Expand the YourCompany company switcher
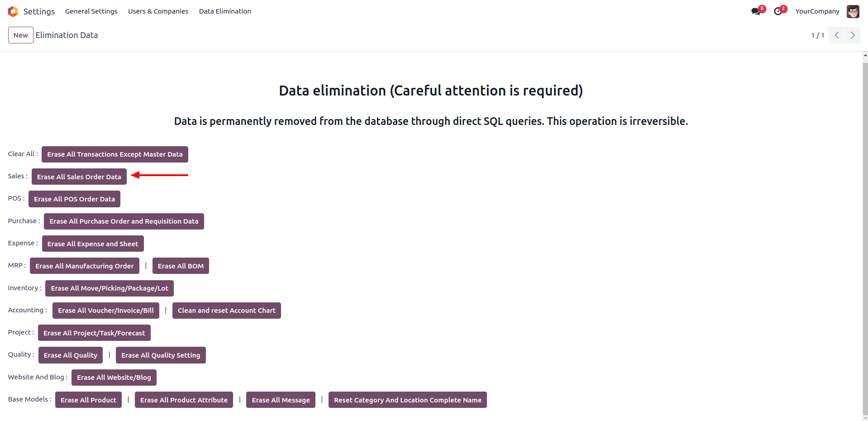The width and height of the screenshot is (868, 421). (817, 11)
